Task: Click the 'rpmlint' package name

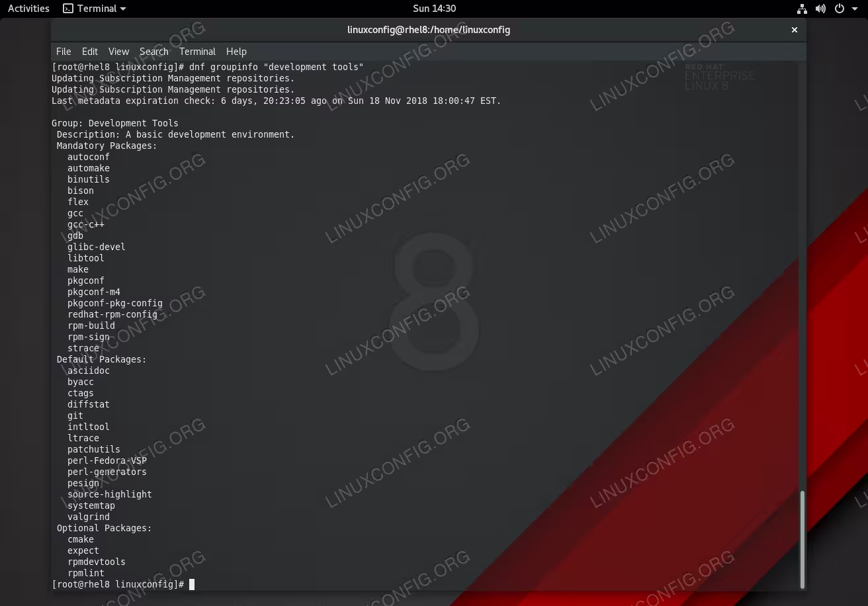Action: 86,573
